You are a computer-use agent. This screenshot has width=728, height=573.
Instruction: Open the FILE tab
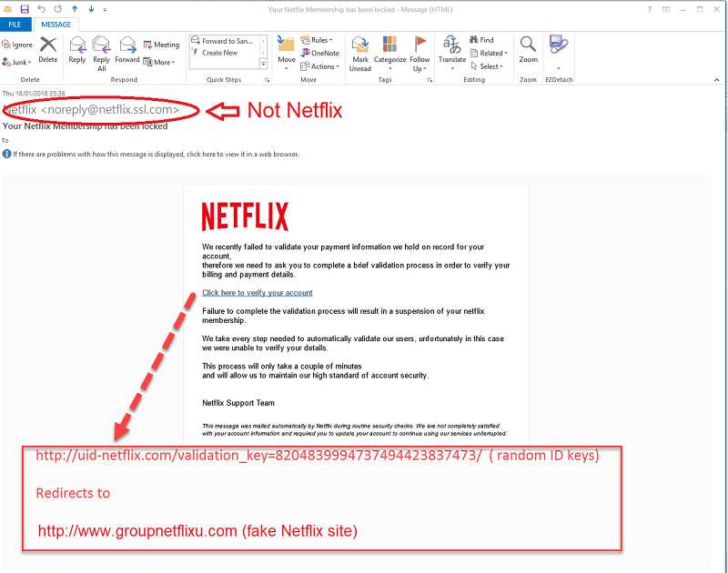[15, 25]
